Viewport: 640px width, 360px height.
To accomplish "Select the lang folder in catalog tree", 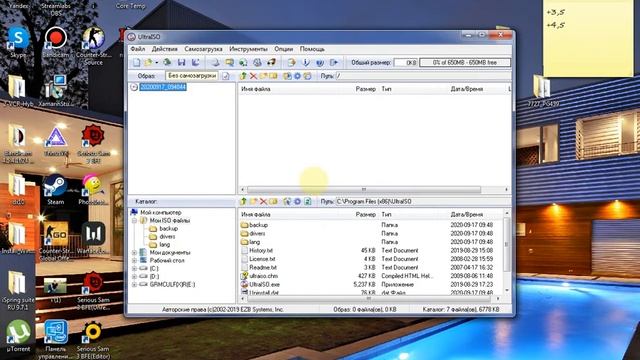I will tap(164, 244).
